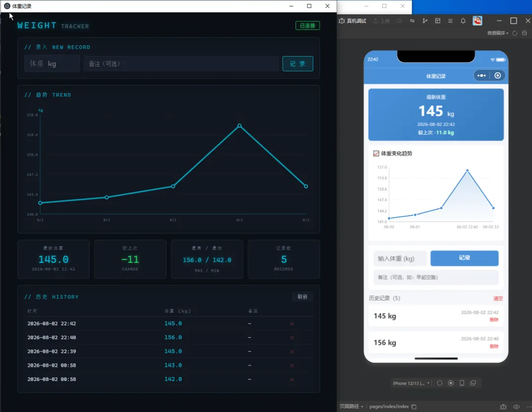Click the 体重 (kg) column header
This screenshot has height=412, width=532.
point(177,311)
